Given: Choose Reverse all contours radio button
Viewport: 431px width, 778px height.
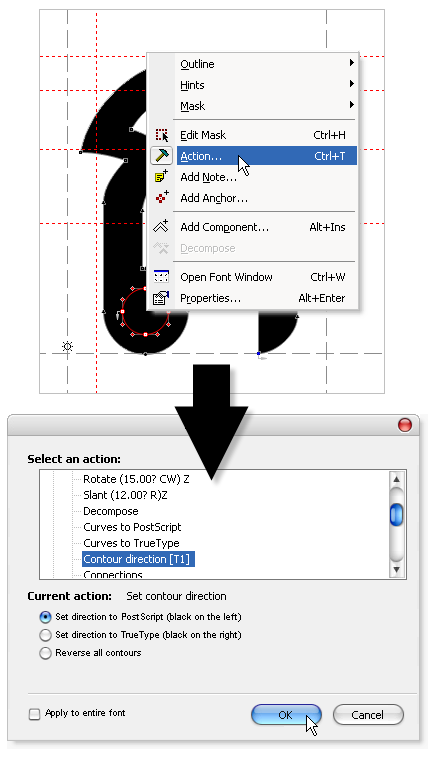Looking at the screenshot, I should pos(45,653).
